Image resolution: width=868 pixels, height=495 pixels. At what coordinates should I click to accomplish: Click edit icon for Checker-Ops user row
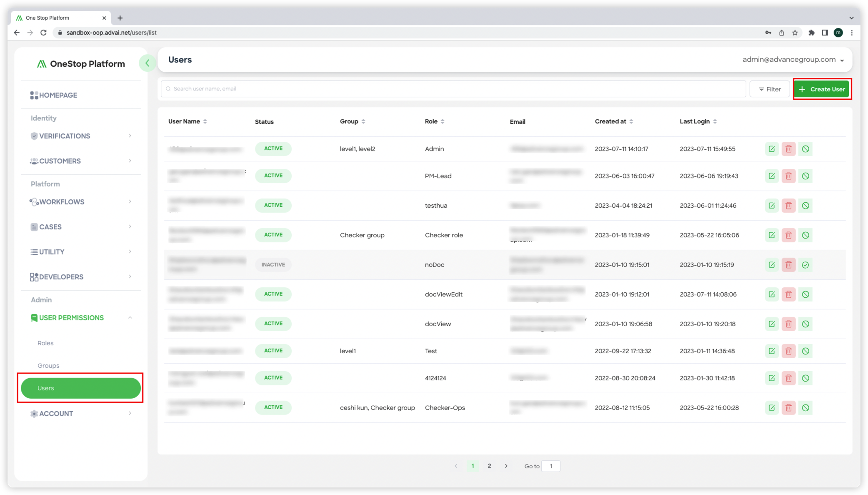point(771,408)
